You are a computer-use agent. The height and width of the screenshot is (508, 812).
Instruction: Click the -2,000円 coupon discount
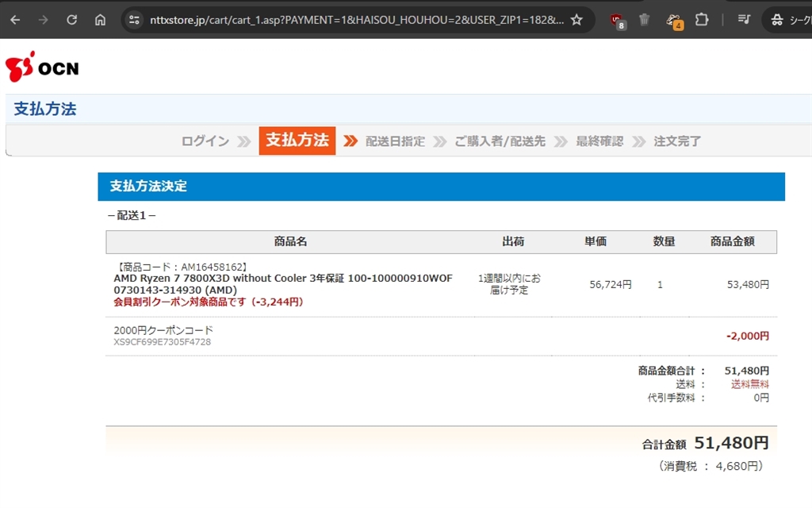[748, 336]
